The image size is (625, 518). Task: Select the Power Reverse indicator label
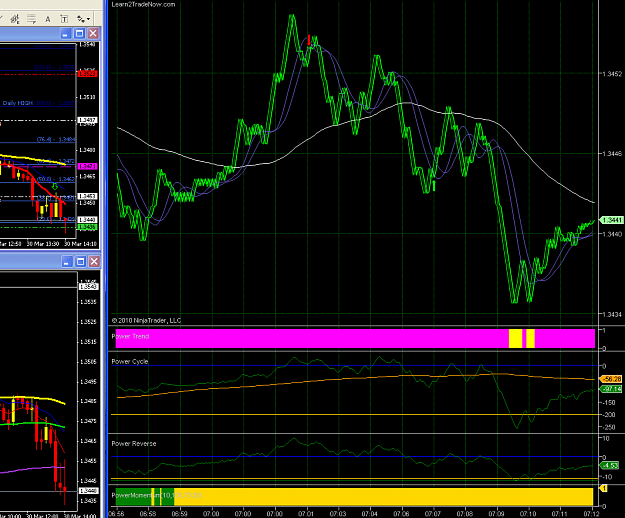(134, 443)
